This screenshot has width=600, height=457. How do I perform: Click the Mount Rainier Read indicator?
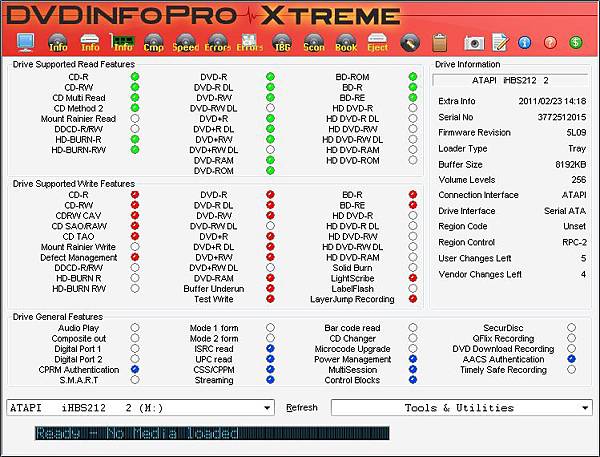point(135,118)
